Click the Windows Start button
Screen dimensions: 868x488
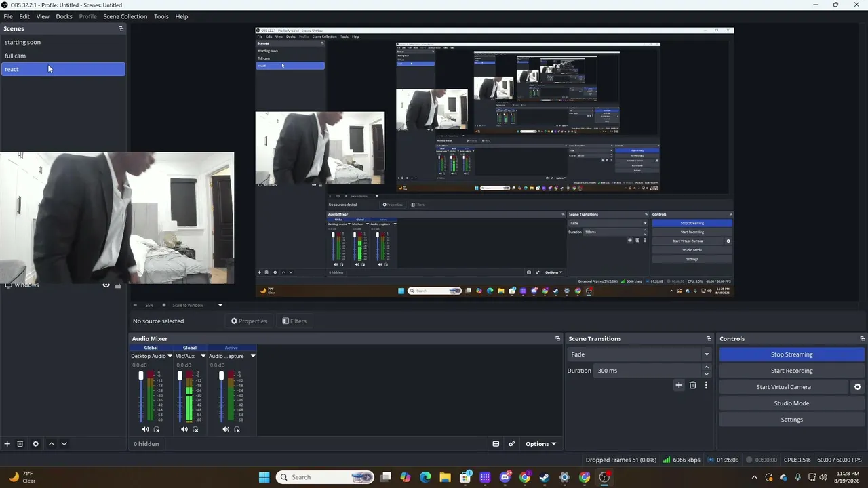coord(264,477)
